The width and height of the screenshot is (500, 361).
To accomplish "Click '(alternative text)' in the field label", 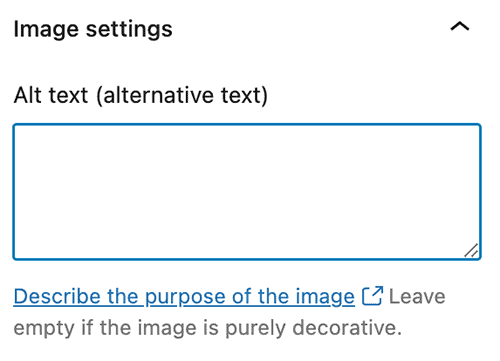I will [x=182, y=96].
